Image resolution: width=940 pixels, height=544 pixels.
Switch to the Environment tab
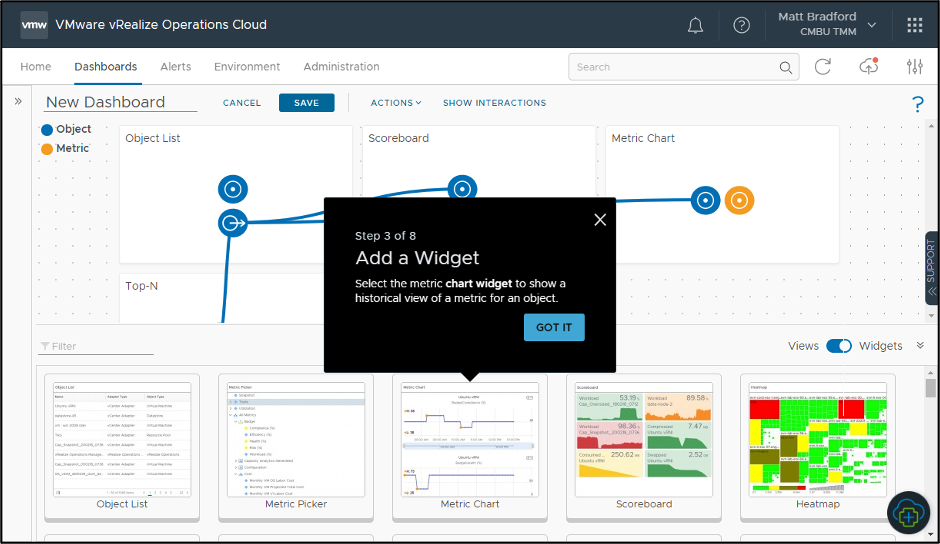(247, 67)
